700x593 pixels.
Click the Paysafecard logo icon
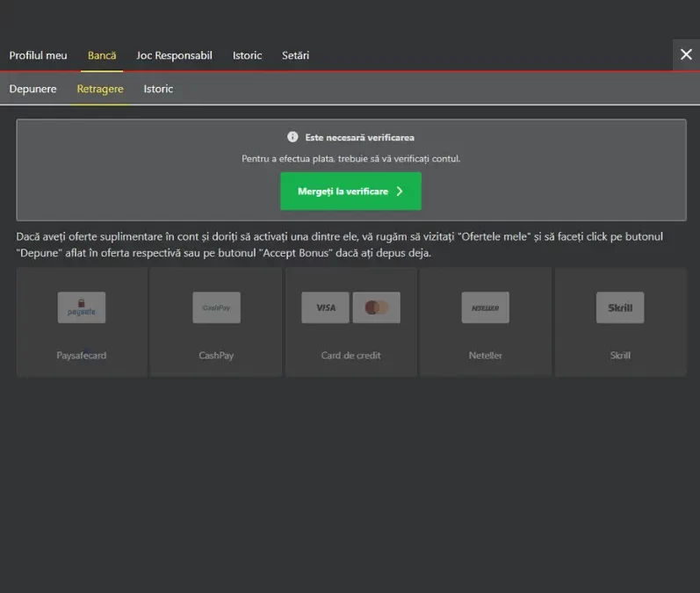[82, 307]
